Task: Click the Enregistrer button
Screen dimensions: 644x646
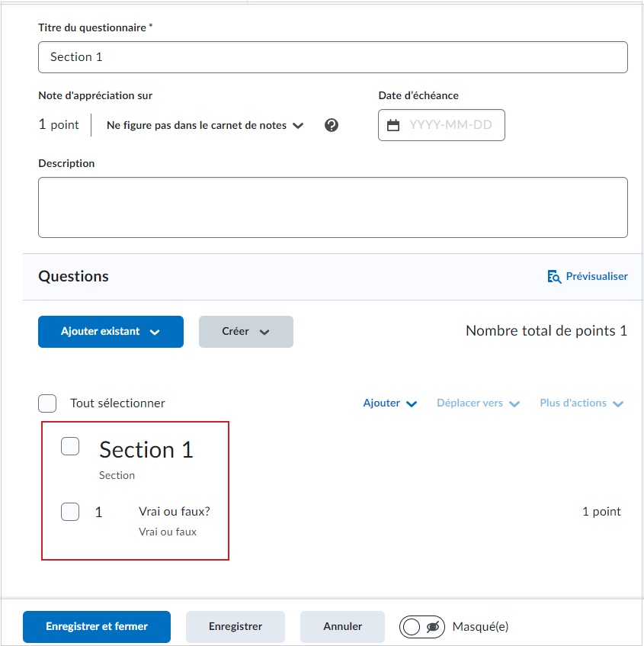Action: click(235, 627)
